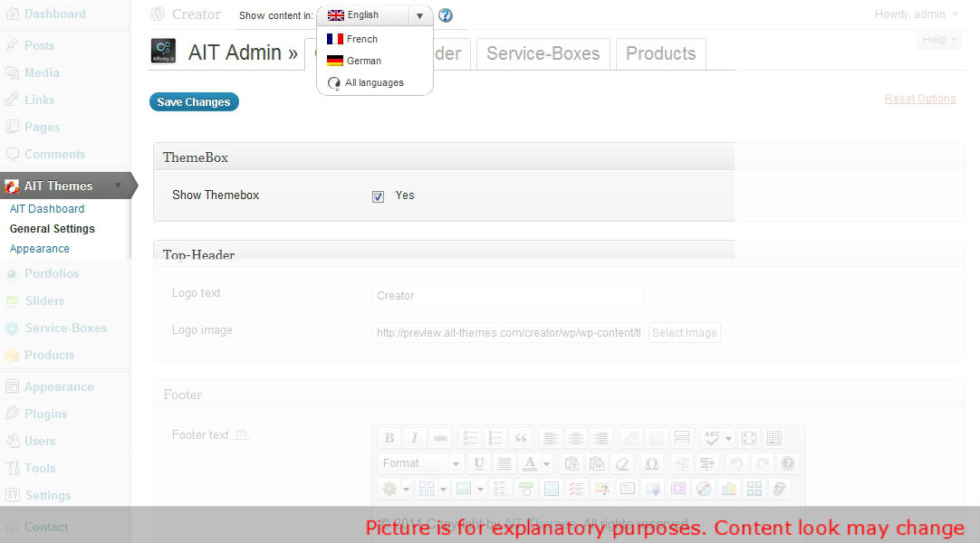Open Appearance under AIT Themes
This screenshot has height=543, width=980.
[40, 249]
